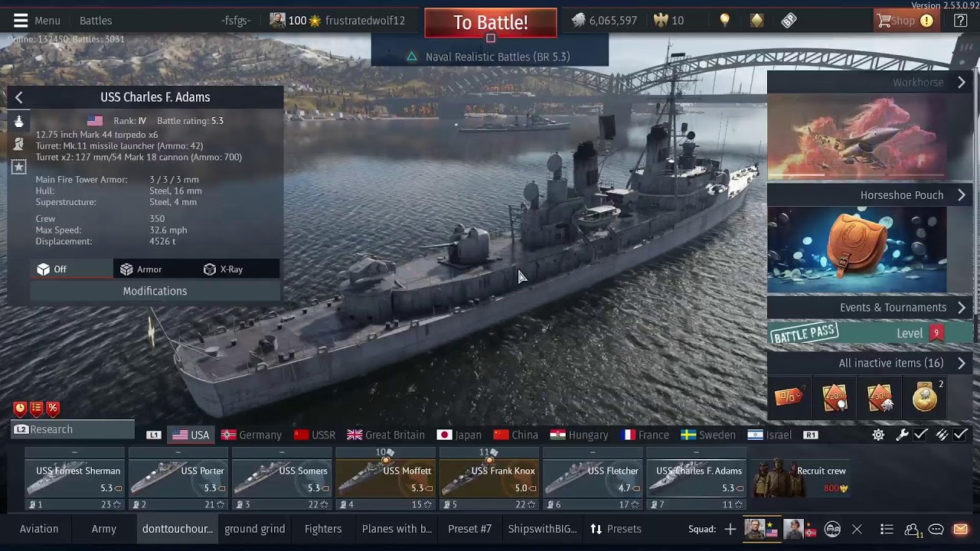The height and width of the screenshot is (551, 980).
Task: Click the USA-flag squad member portrait
Action: (x=762, y=529)
